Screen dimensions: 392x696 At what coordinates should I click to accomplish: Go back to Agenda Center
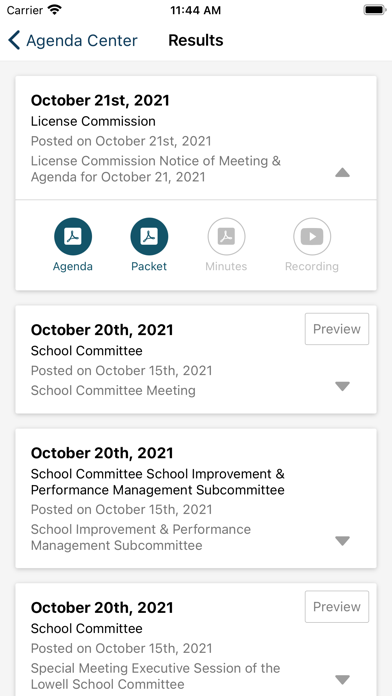pos(73,40)
